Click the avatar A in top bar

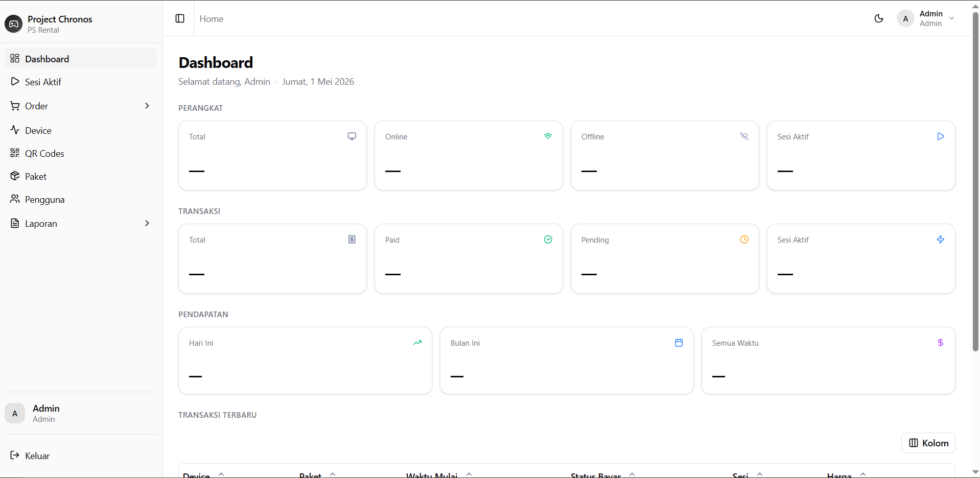click(905, 18)
